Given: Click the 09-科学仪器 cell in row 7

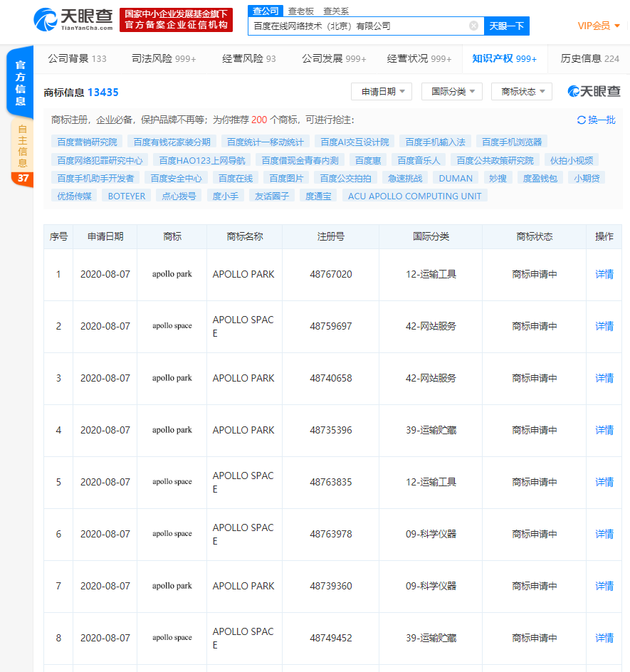Looking at the screenshot, I should coord(431,586).
